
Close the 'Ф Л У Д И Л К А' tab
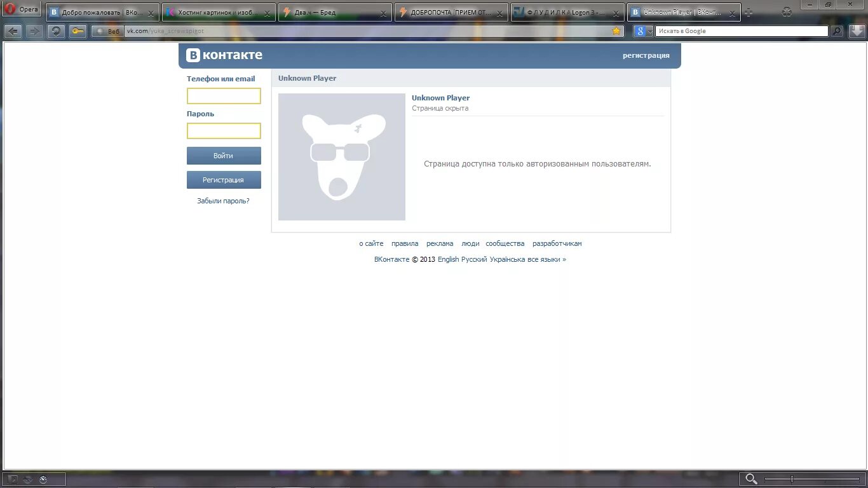[x=616, y=13]
